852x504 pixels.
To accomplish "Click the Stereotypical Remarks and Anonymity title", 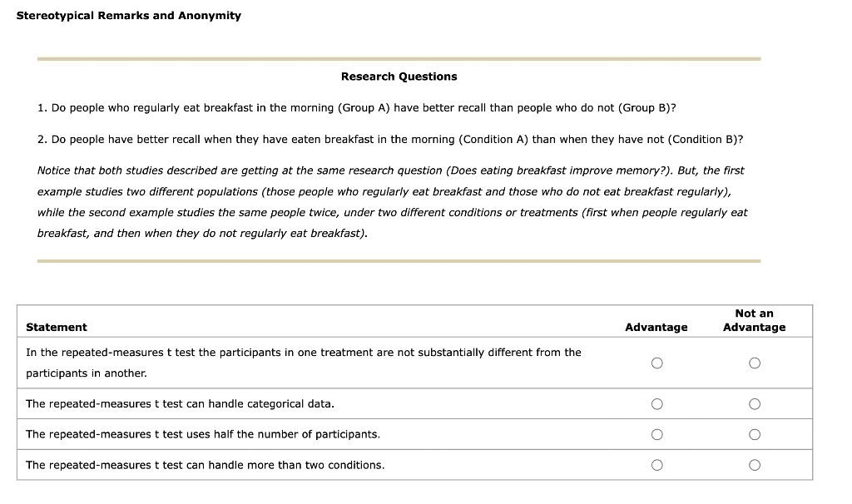I will coord(128,15).
